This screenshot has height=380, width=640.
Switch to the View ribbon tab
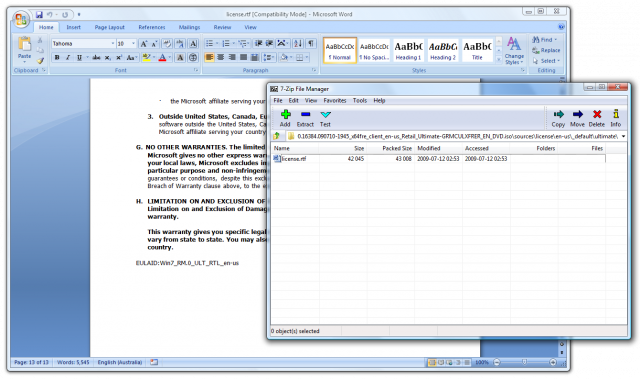pos(251,27)
